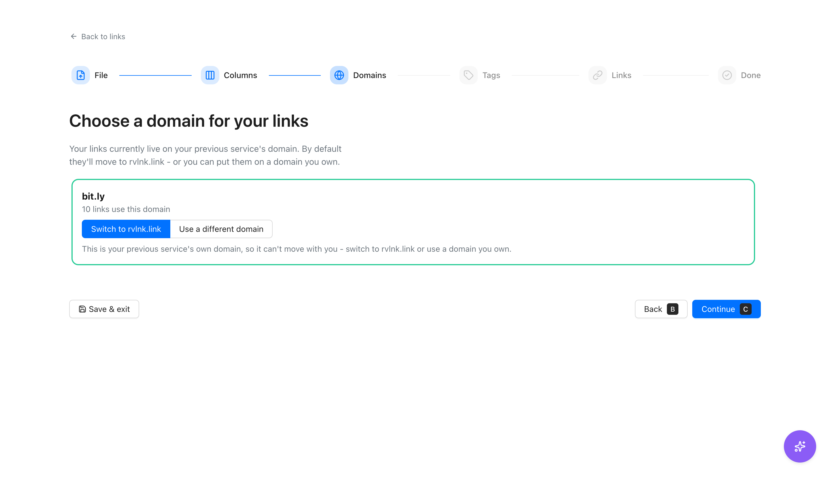The image size is (830, 504).
Task: Click the Save & exit button
Action: pos(104,309)
